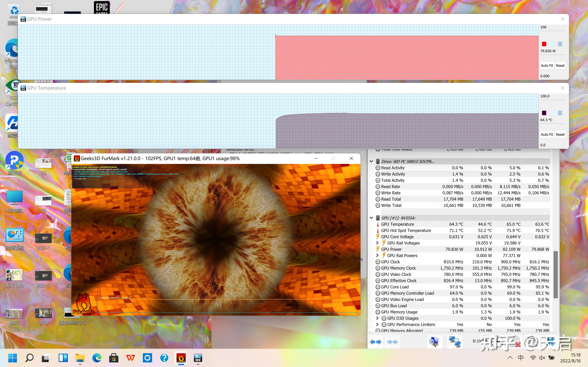Expand the GPU Performance Limiters row

(377, 324)
